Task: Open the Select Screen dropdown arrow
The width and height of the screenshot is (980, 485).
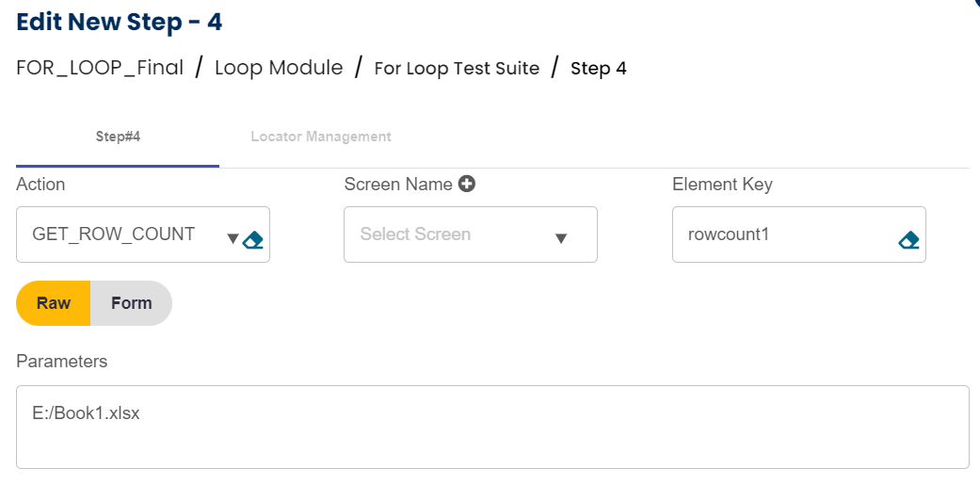Action: 561,238
